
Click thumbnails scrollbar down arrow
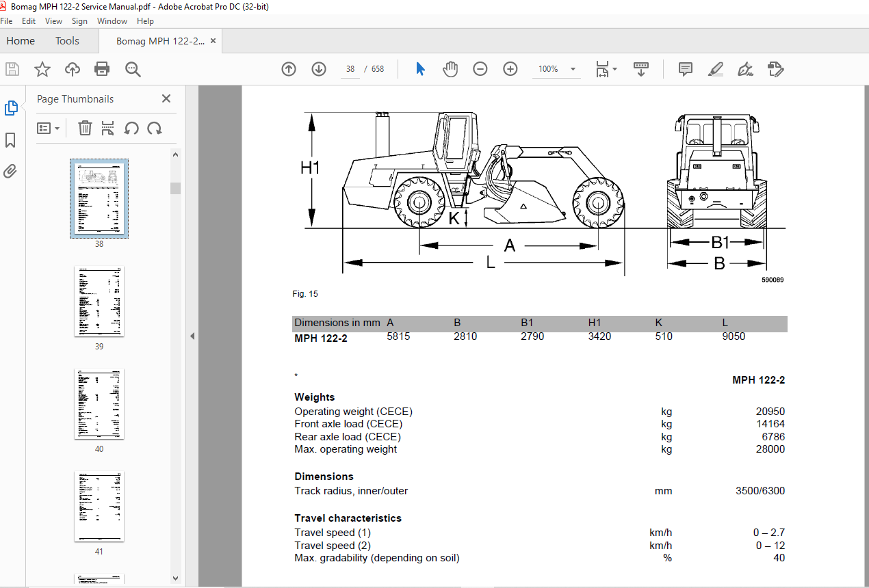pos(176,578)
